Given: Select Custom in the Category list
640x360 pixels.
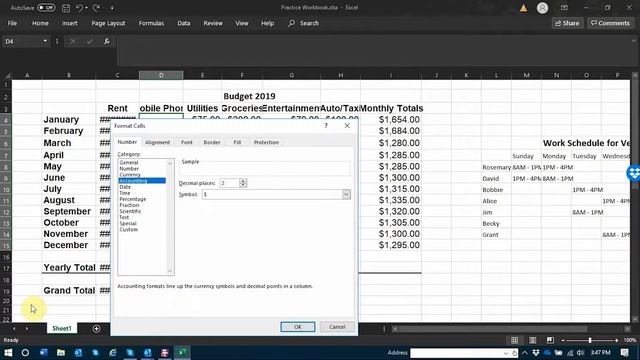Looking at the screenshot, I should 129,230.
